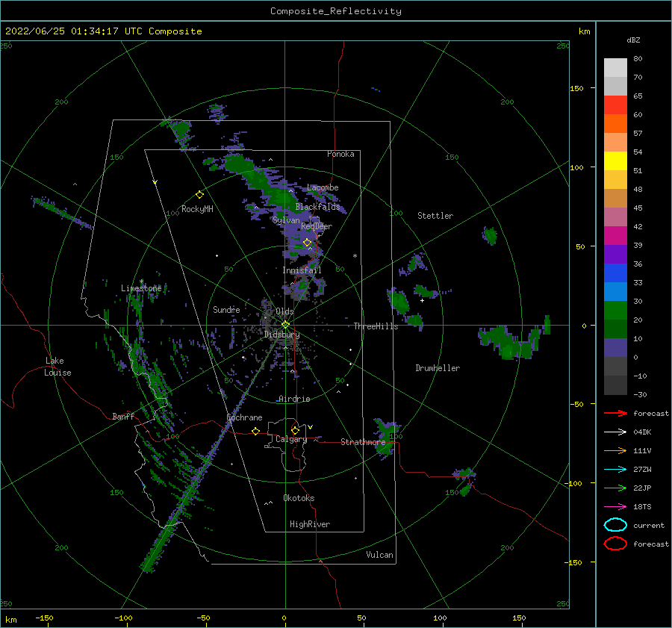Click the Ponoka town label
Image resolution: width=672 pixels, height=628 pixels.
pyautogui.click(x=340, y=154)
